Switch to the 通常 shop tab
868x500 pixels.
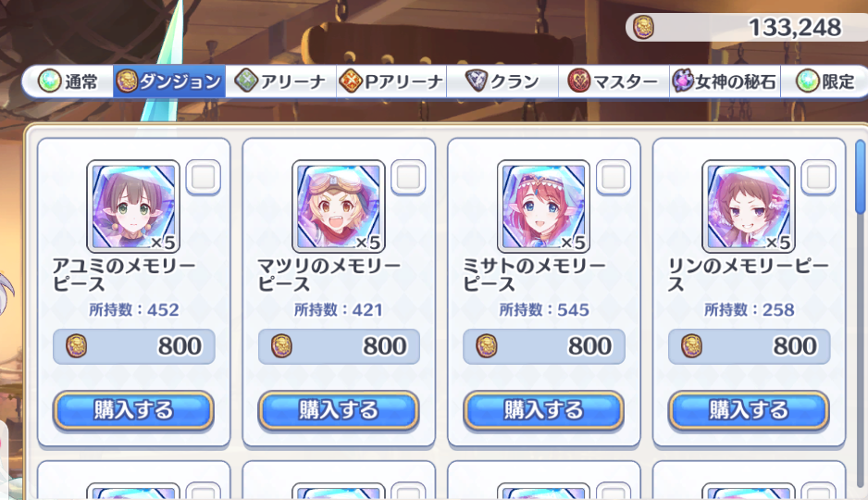pyautogui.click(x=68, y=81)
